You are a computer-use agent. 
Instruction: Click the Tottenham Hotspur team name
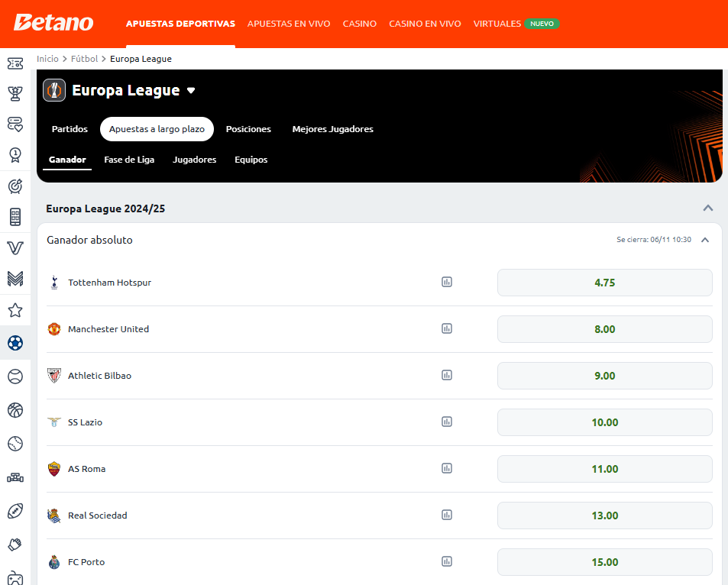coord(109,283)
